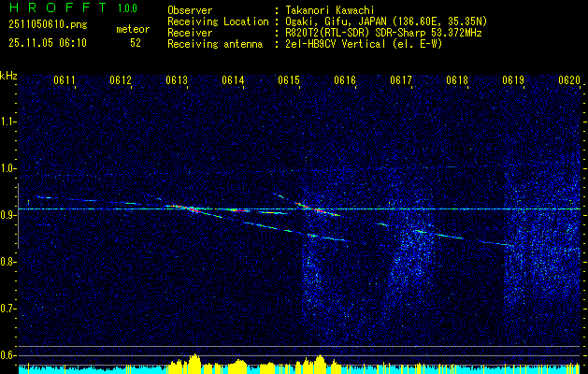Viewport: 588px width, 374px height.
Task: Click the 0618 time marker
Action: click(457, 80)
